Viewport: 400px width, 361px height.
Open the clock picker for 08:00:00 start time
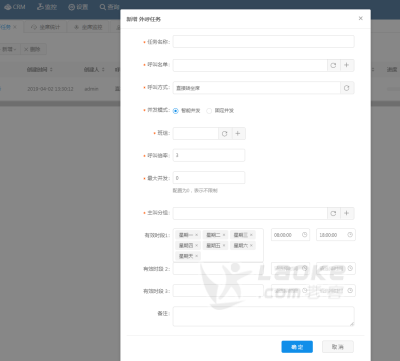tap(304, 235)
